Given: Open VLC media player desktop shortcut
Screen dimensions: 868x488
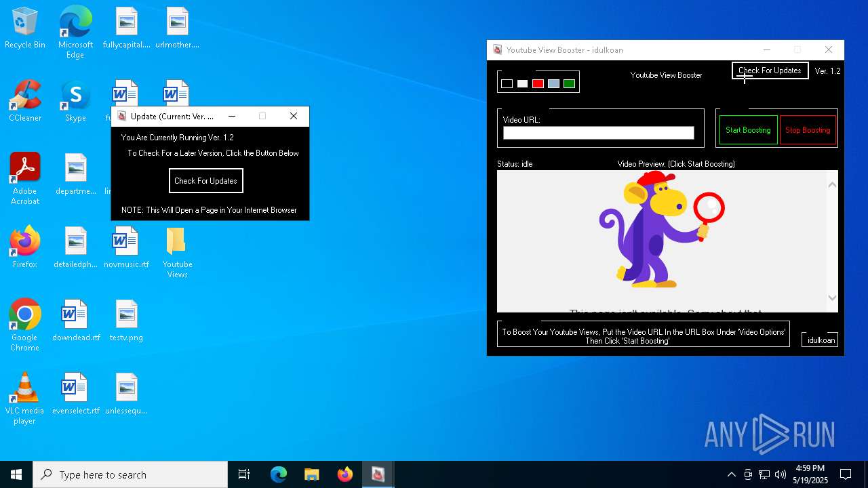Looking at the screenshot, I should pos(25,399).
